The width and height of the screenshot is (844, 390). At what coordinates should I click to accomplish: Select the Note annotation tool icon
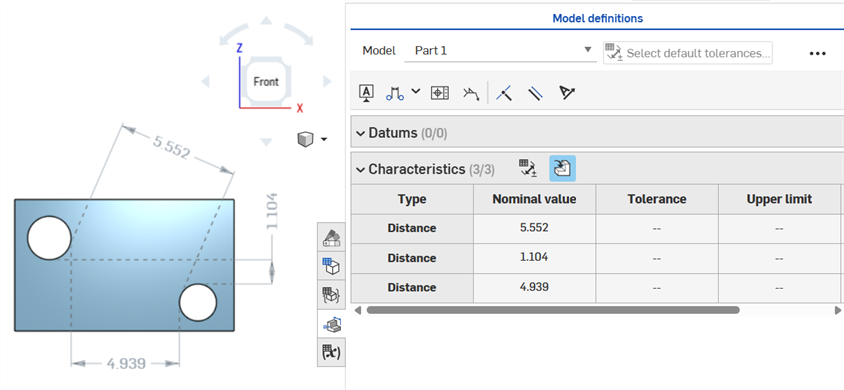[367, 93]
